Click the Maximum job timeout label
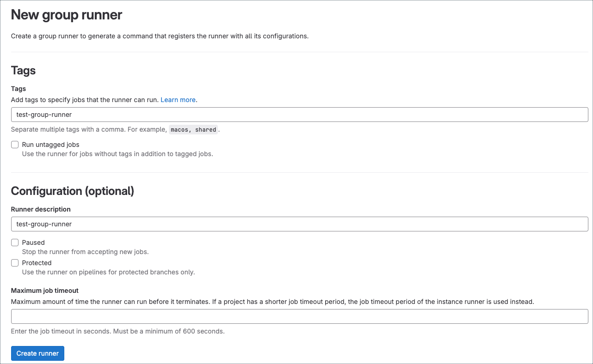The width and height of the screenshot is (593, 364). [x=44, y=291]
